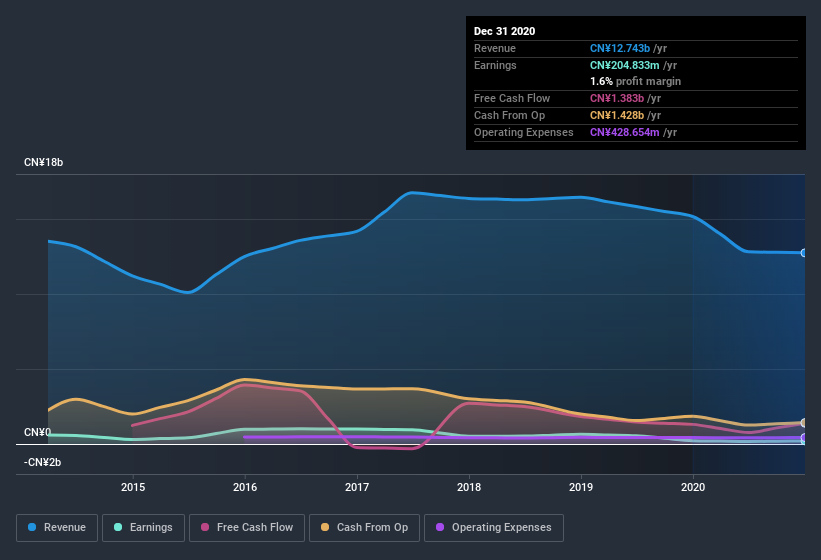Toggle the Earnings series in legend
821x560 pixels.
point(143,527)
